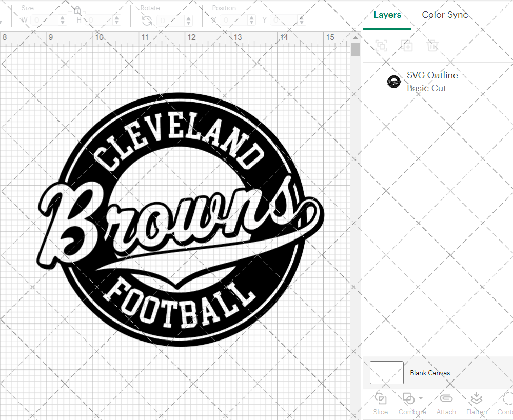Click the Contour tool
Viewport: 513px width, 420px height.
(x=505, y=404)
